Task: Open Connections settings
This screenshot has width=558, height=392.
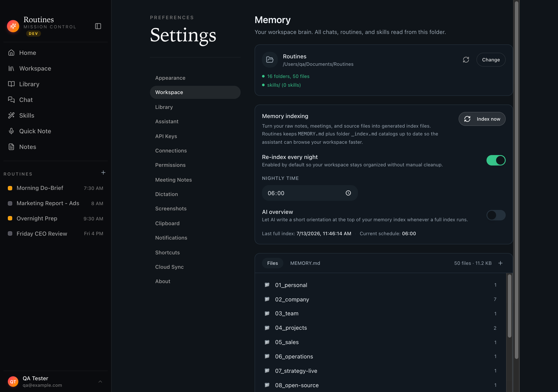Action: (195, 150)
